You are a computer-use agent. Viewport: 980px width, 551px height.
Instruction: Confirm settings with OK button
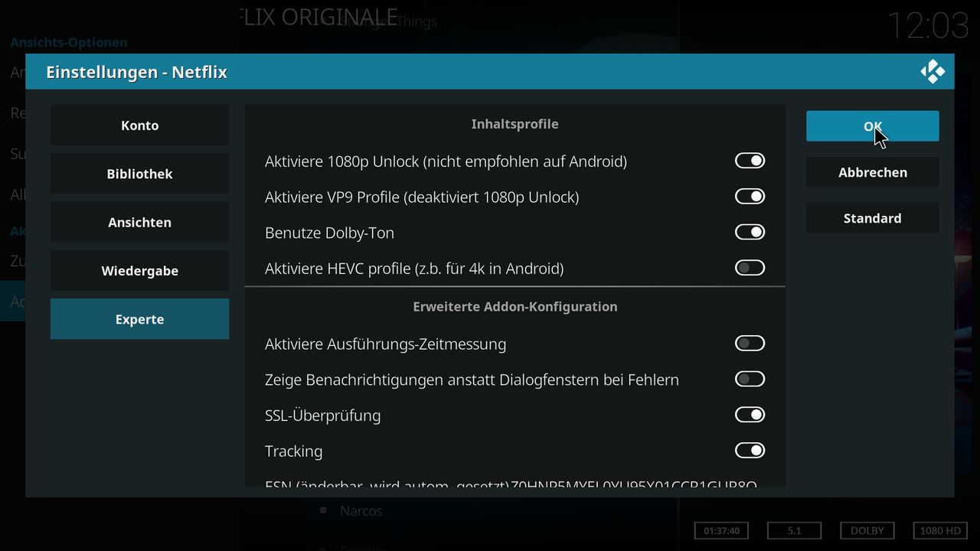click(872, 126)
